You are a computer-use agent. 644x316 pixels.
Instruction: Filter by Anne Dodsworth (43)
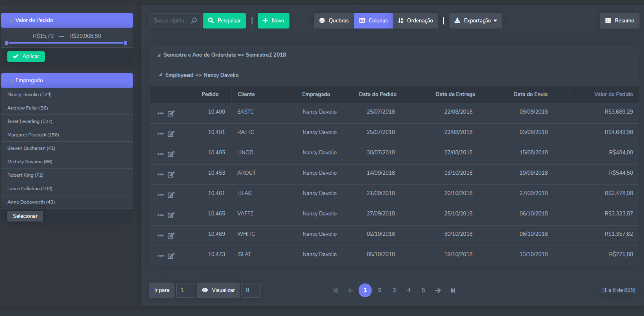coord(67,202)
